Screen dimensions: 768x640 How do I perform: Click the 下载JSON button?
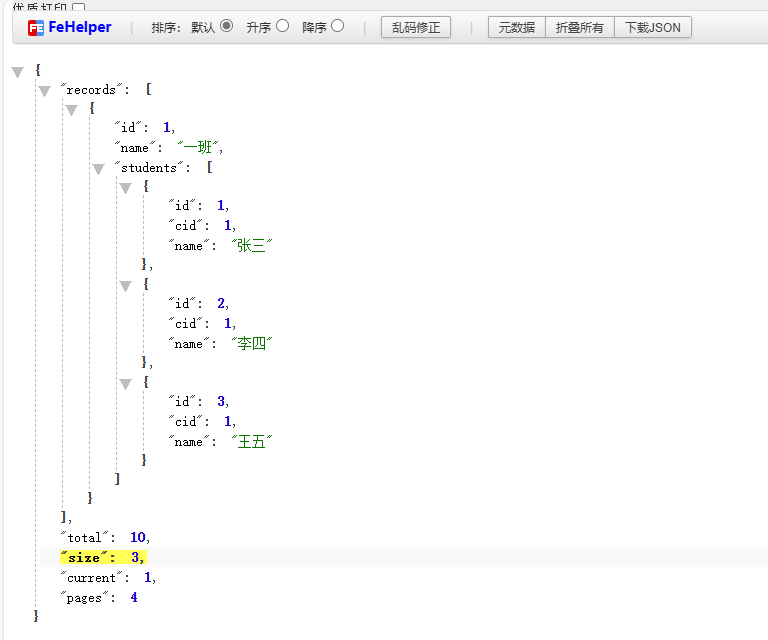pyautogui.click(x=652, y=28)
